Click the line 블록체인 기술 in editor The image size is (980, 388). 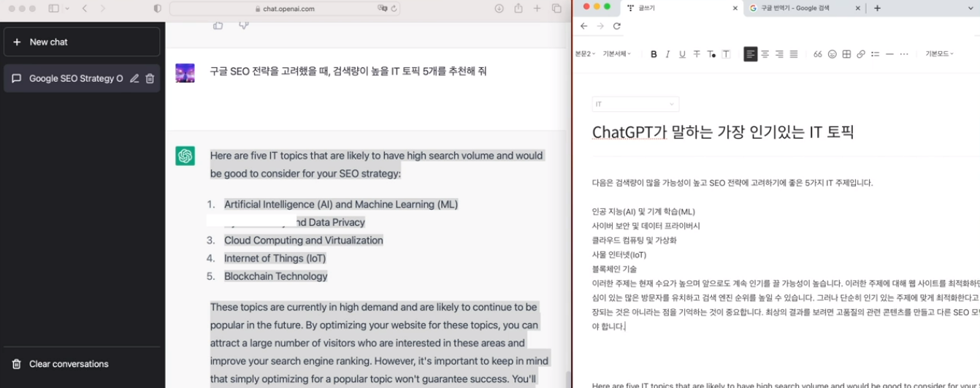pyautogui.click(x=614, y=269)
